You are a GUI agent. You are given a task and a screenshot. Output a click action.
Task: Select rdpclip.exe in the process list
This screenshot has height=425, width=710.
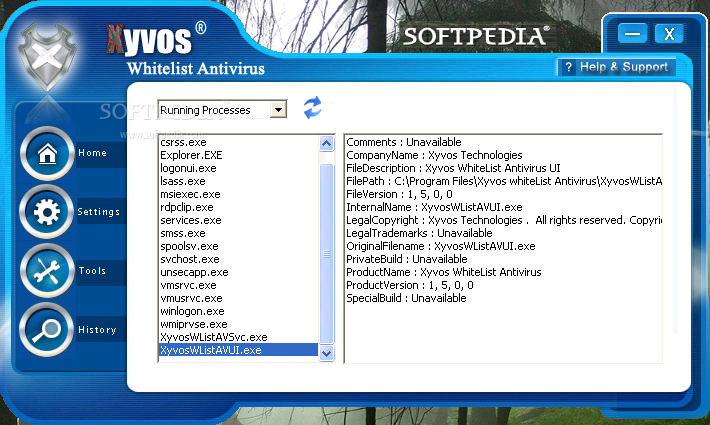[x=187, y=207]
